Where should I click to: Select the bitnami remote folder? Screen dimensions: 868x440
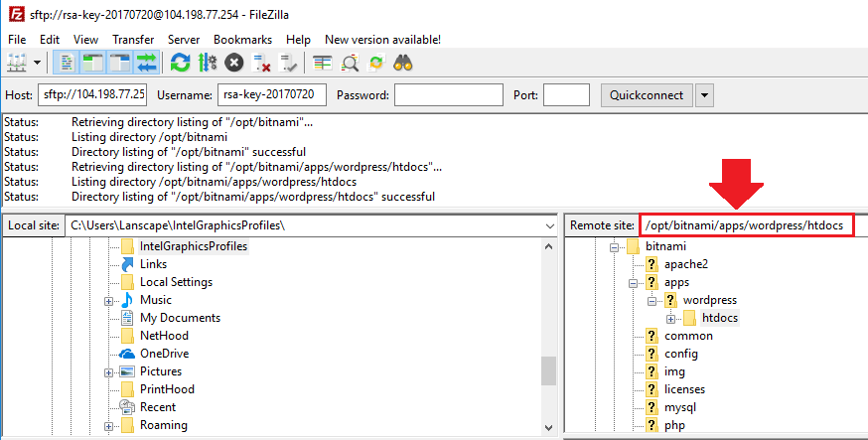(x=665, y=245)
